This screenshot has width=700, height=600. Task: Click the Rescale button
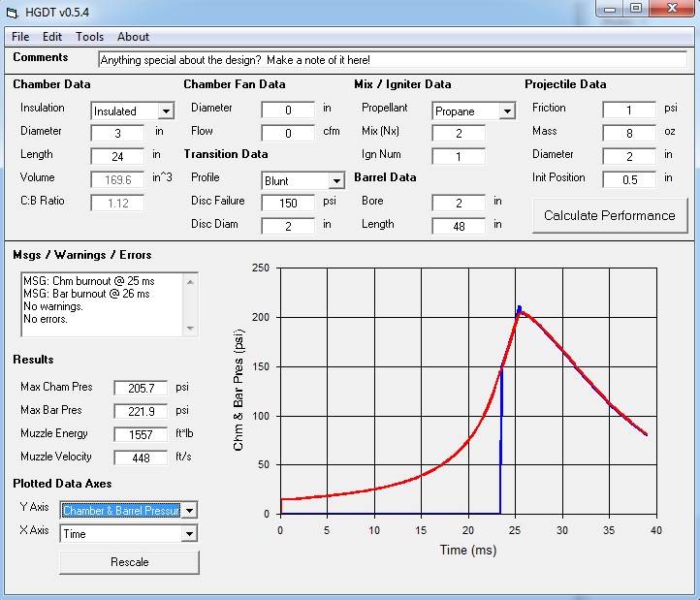(129, 562)
